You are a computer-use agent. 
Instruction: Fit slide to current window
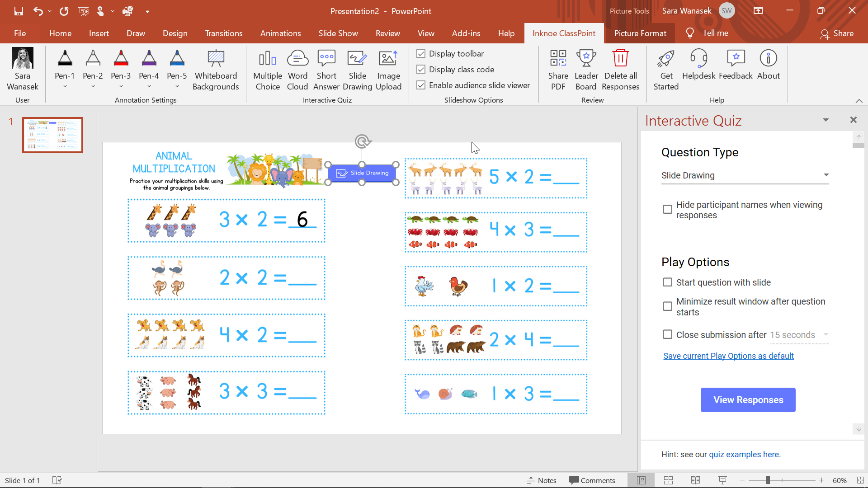pyautogui.click(x=860, y=480)
